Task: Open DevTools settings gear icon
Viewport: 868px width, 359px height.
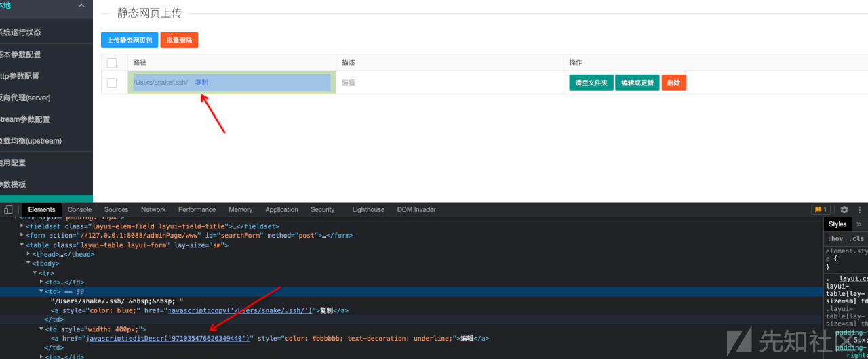Action: [x=844, y=210]
